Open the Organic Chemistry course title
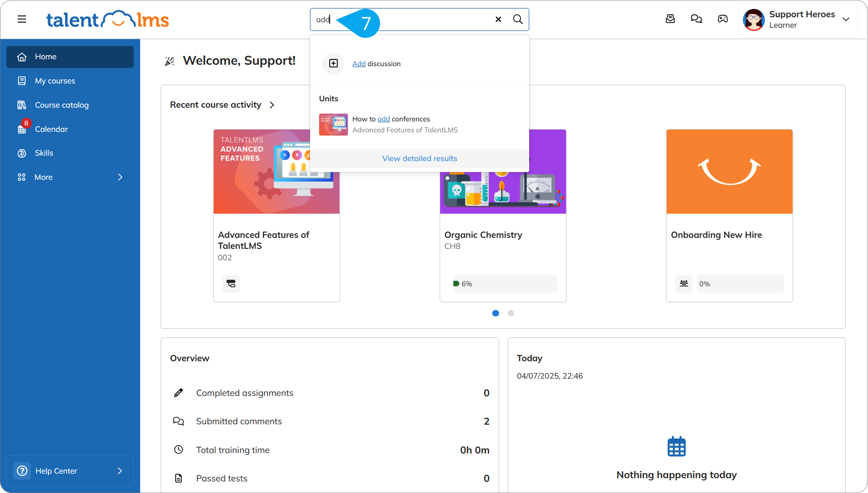Viewport: 868px width, 493px height. 483,235
